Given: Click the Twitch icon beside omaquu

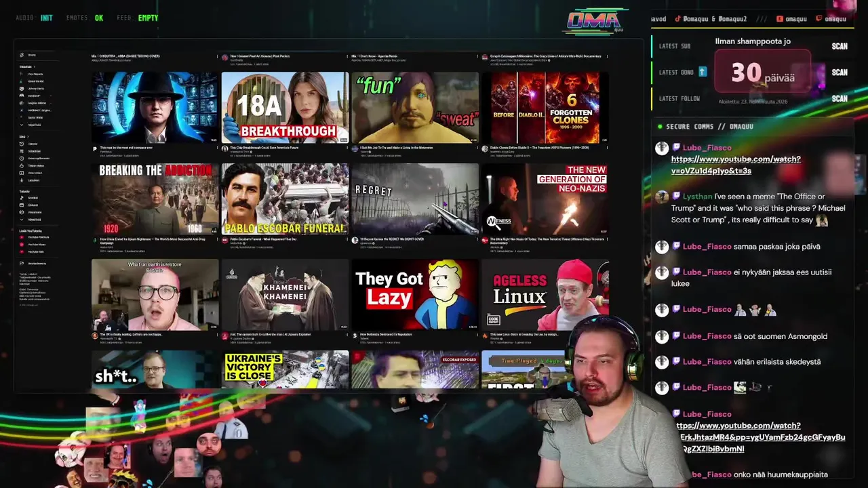Looking at the screenshot, I should (818, 18).
